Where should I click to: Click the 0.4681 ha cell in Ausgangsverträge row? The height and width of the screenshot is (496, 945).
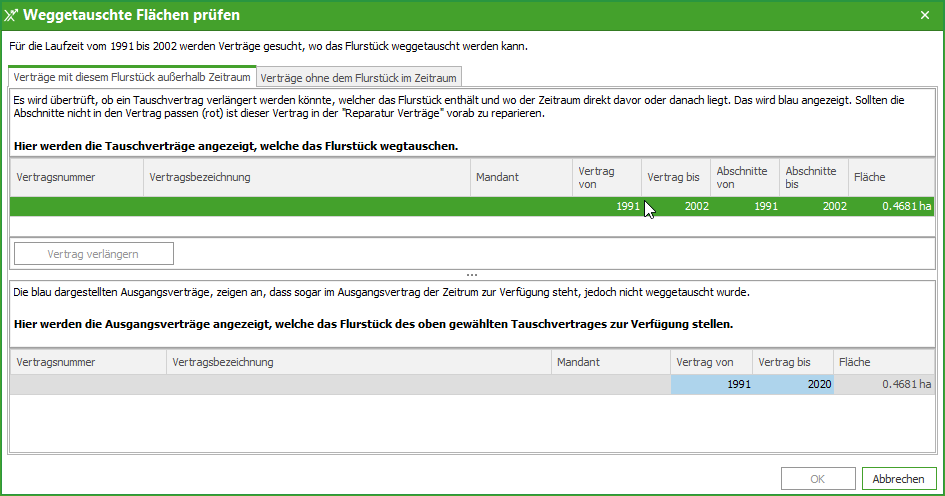(x=884, y=384)
